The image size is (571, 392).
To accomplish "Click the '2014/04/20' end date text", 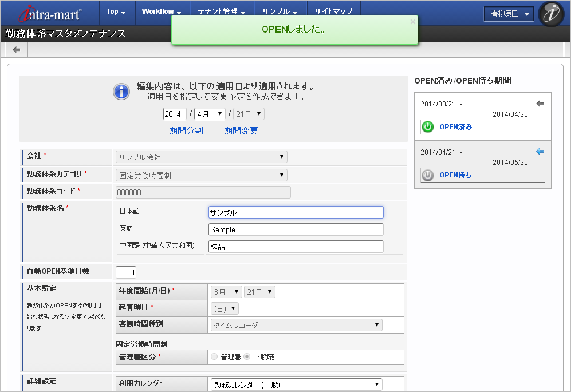I will click(510, 114).
